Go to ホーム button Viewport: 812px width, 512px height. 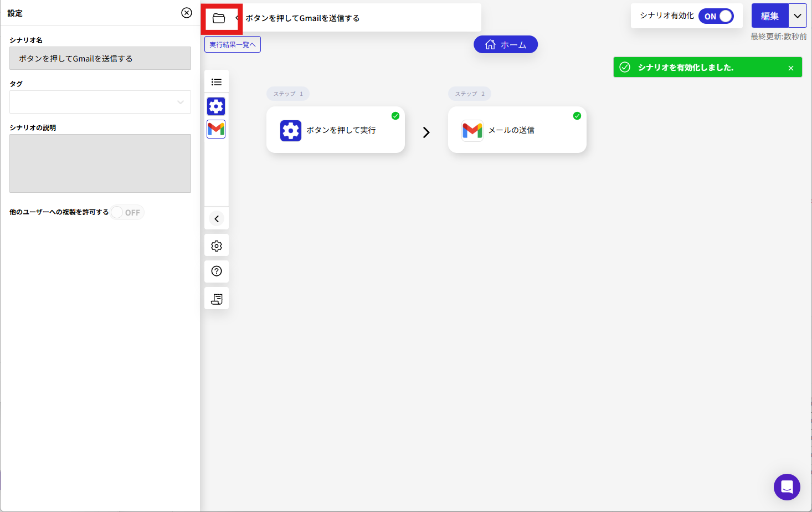pos(506,44)
